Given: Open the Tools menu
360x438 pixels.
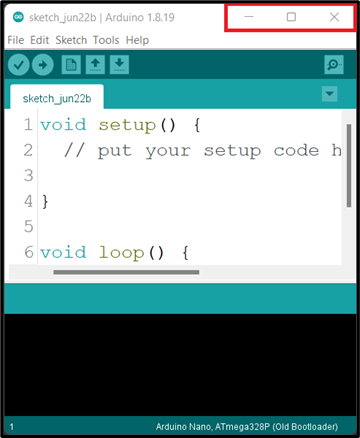Looking at the screenshot, I should [106, 40].
